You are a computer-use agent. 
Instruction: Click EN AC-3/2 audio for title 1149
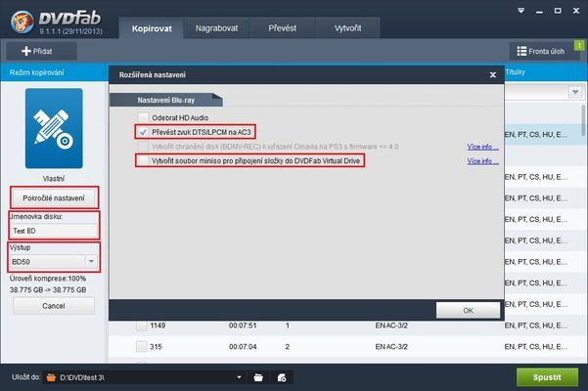[x=391, y=326]
